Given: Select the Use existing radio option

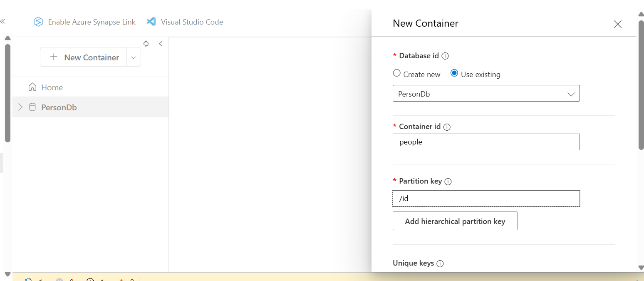Looking at the screenshot, I should [x=454, y=73].
